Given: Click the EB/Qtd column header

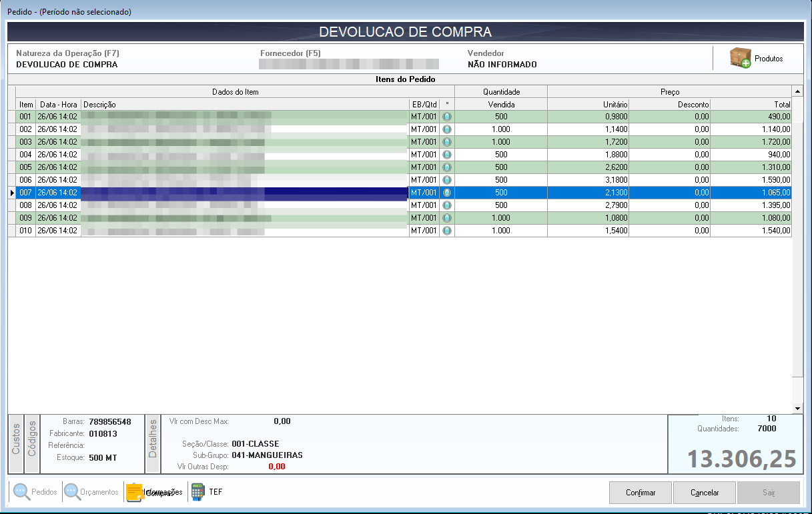Looking at the screenshot, I should pyautogui.click(x=424, y=105).
